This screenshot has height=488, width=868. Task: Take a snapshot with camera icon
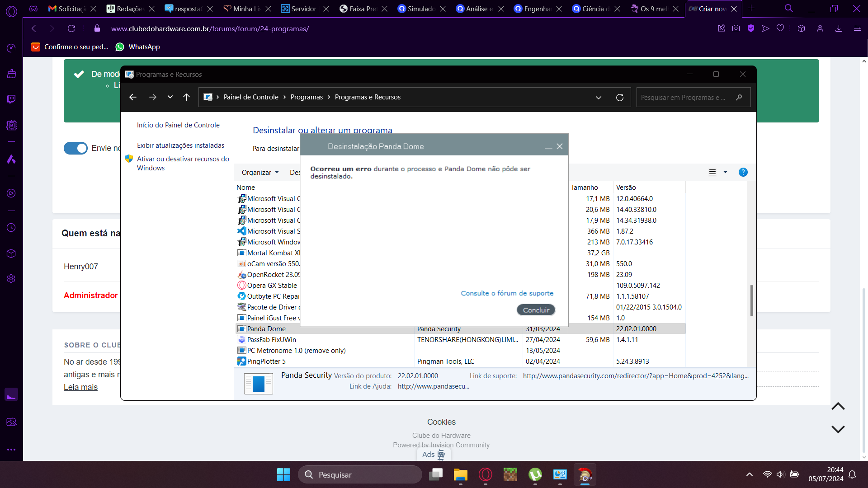tap(736, 28)
